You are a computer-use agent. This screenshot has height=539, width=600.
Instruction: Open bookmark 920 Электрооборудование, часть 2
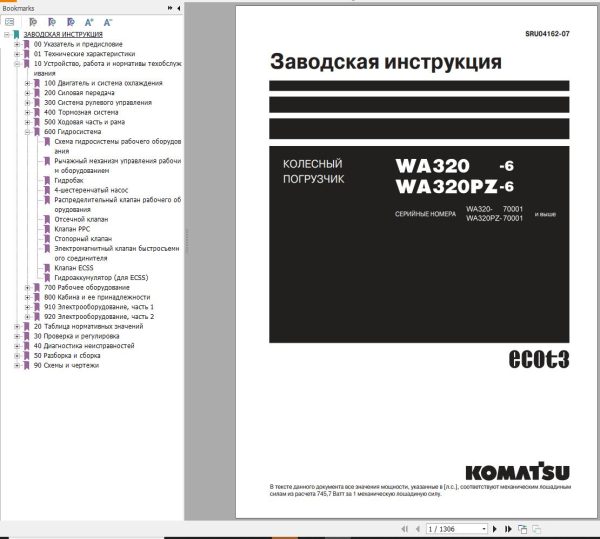click(99, 316)
